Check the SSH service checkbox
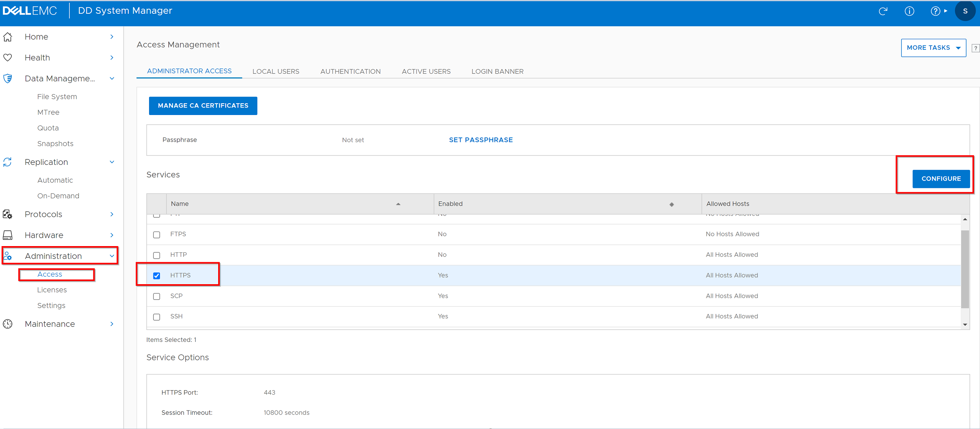The height and width of the screenshot is (429, 980). [157, 317]
